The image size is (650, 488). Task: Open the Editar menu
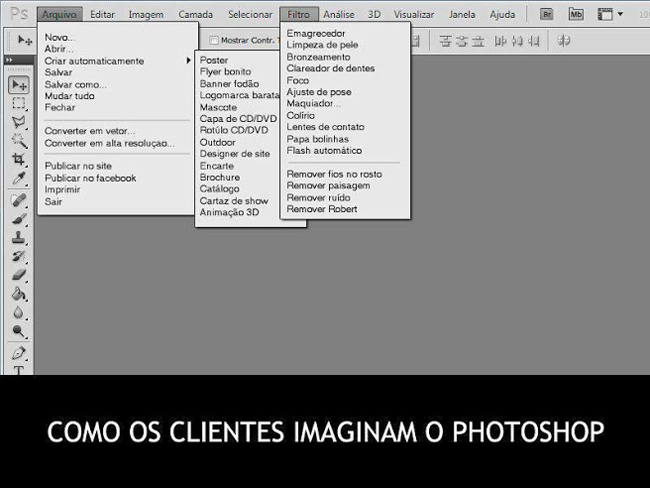click(x=102, y=15)
